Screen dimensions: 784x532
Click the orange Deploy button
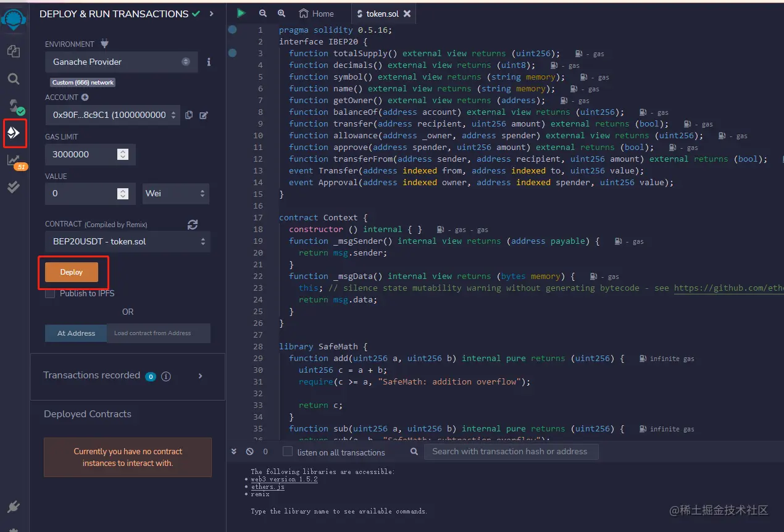(x=72, y=272)
